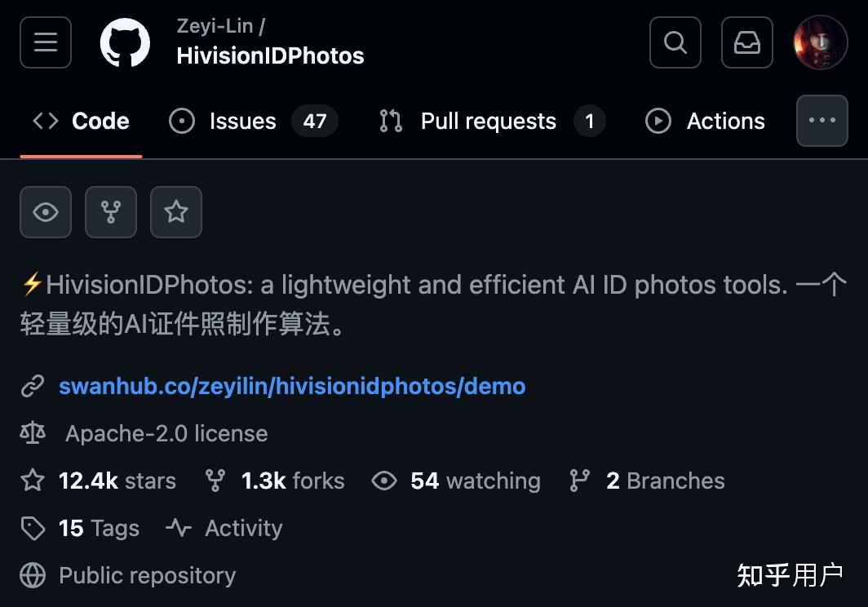Image resolution: width=868 pixels, height=607 pixels.
Task: Show the 2 Branches page
Action: coord(665,481)
